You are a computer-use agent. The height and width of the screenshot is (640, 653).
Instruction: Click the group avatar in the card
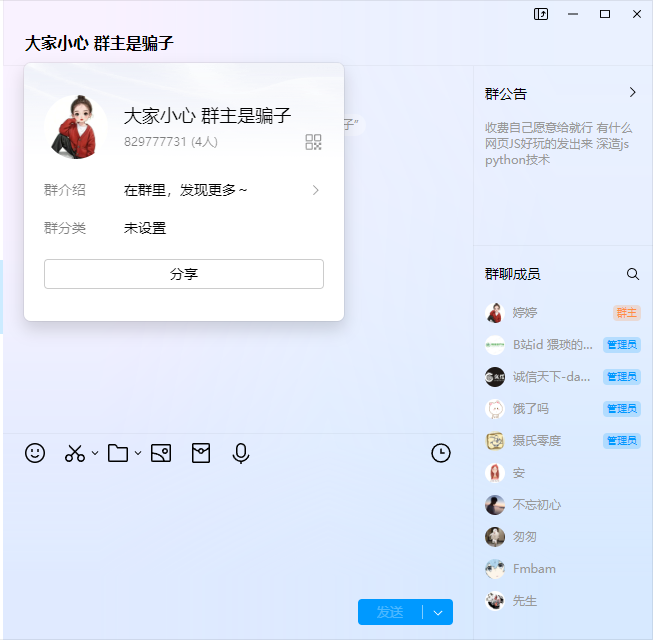pos(76,127)
